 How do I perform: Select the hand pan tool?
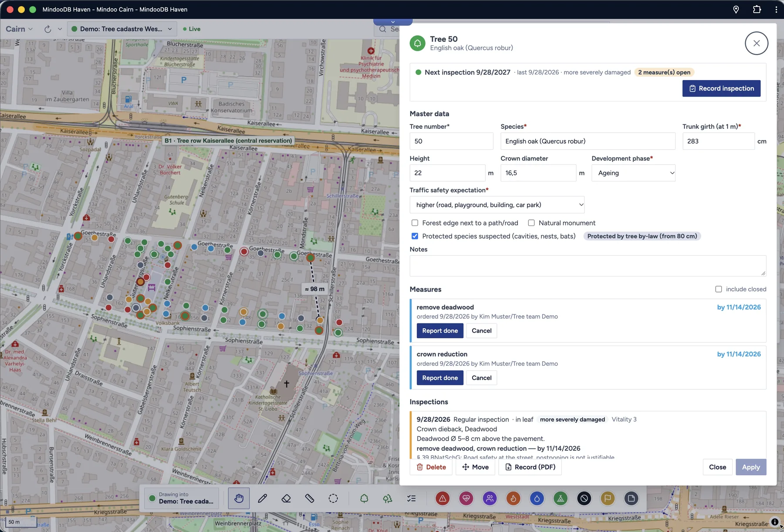pyautogui.click(x=239, y=498)
